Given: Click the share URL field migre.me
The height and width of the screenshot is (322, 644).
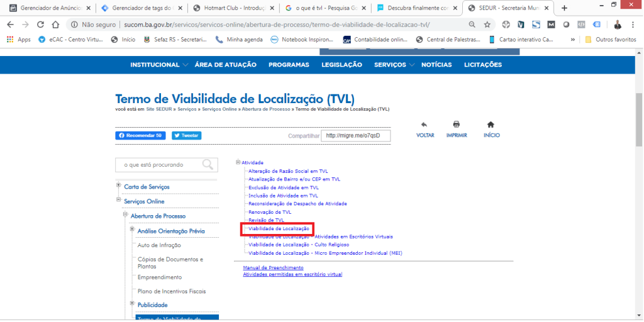Looking at the screenshot, I should click(356, 136).
